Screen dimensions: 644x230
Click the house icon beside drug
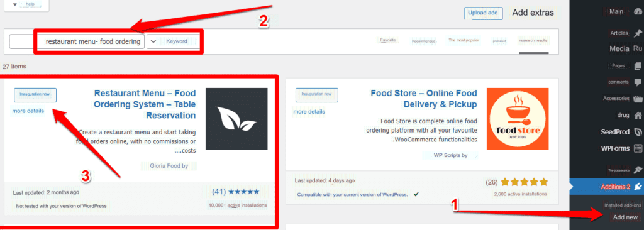tap(638, 115)
